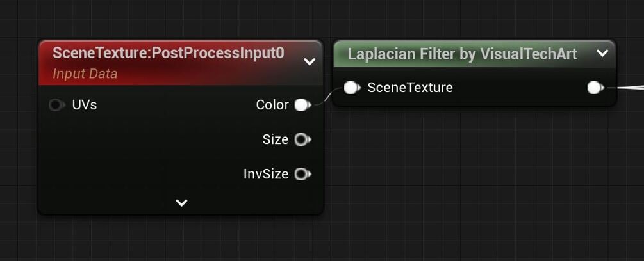Click the Color output pin
Image resolution: width=644 pixels, height=261 pixels.
[302, 105]
